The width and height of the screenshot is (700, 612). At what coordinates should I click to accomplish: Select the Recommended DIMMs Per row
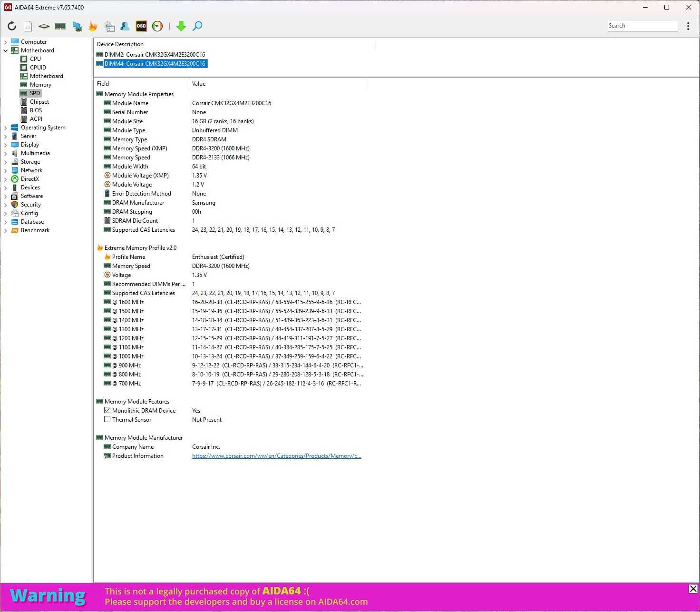[230, 284]
